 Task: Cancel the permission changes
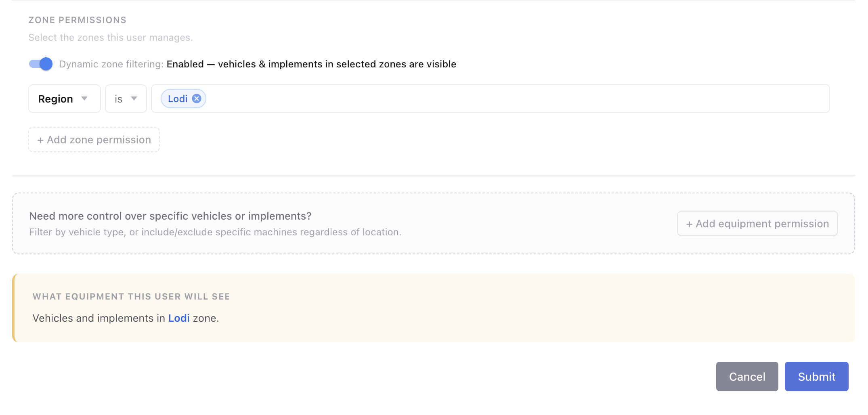point(747,376)
